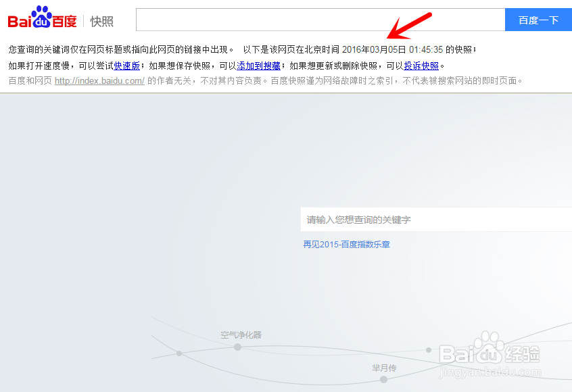572x392 pixels.
Task: Open the 投诉快照 link
Action: (x=422, y=66)
